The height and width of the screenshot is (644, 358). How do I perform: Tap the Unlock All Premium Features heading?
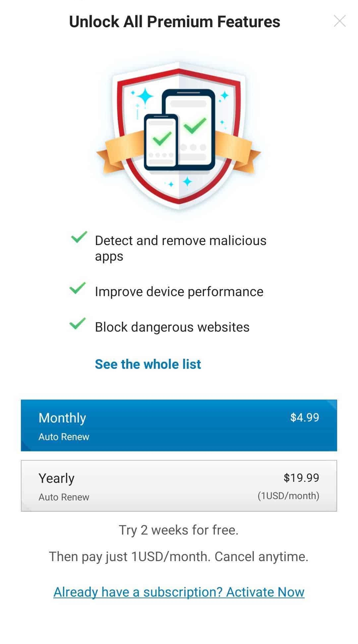[x=175, y=22]
